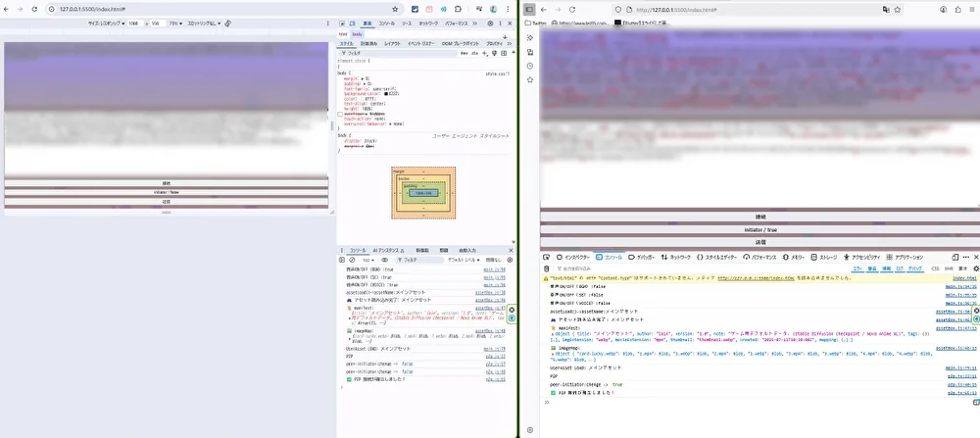Toggle the :hov element state panel
This screenshot has width=980, height=438.
[463, 53]
